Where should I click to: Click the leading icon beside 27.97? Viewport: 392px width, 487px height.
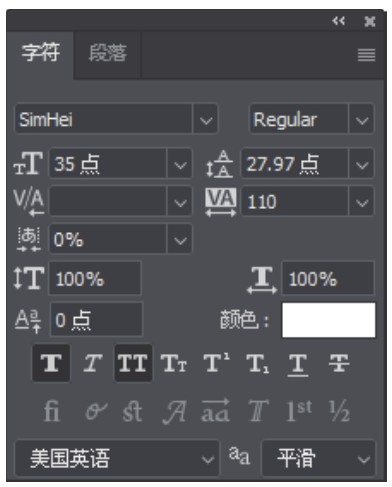coord(219,164)
